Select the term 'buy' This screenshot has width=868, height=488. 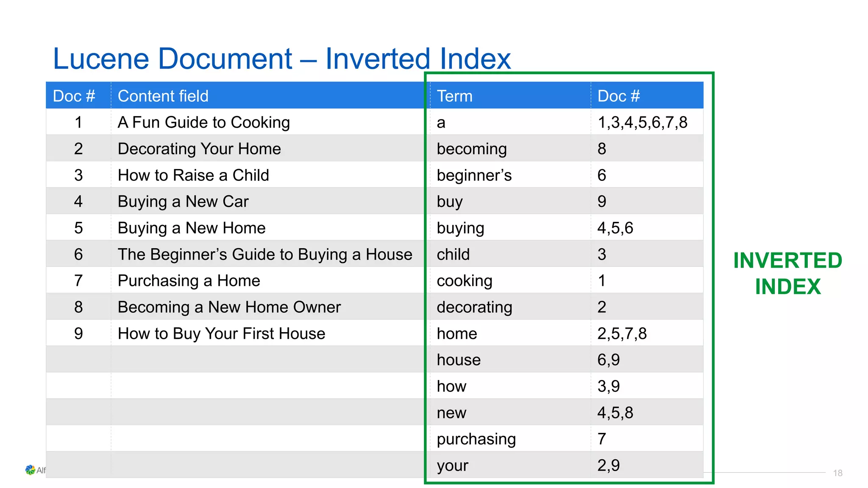pos(450,202)
